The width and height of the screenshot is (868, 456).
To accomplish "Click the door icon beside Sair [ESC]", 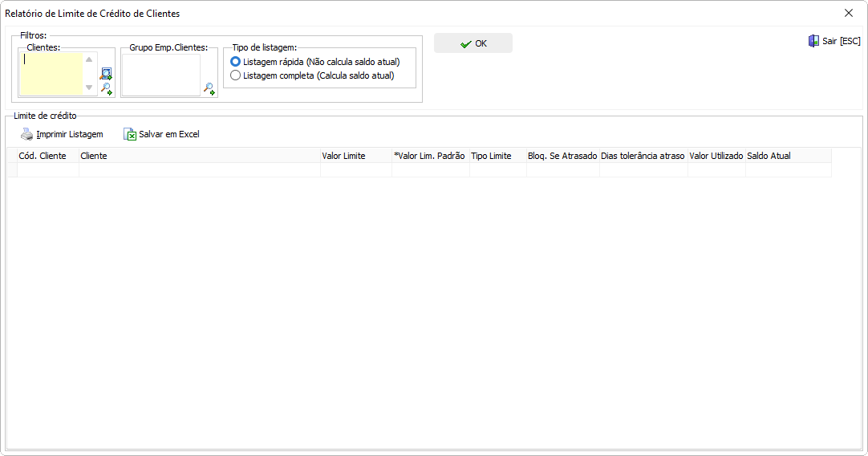I will [813, 41].
